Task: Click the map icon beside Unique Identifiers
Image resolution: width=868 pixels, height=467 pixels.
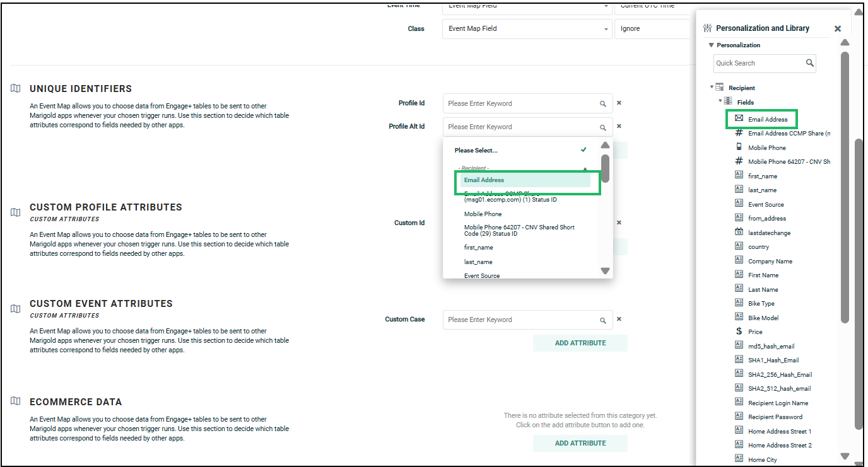Action: pyautogui.click(x=16, y=89)
